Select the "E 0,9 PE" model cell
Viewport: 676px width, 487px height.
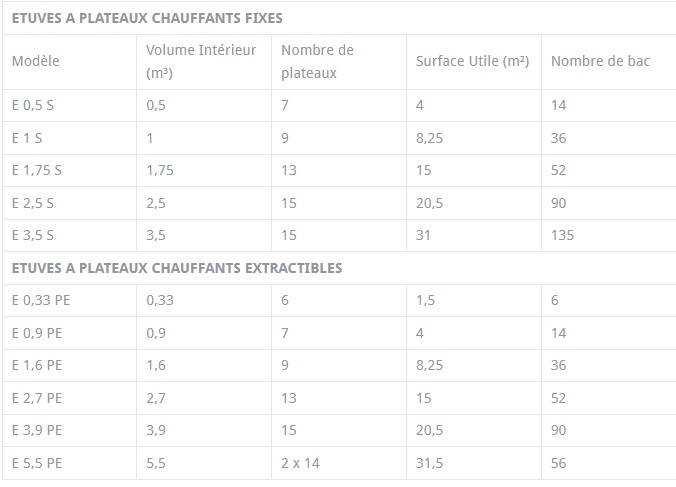(37, 333)
